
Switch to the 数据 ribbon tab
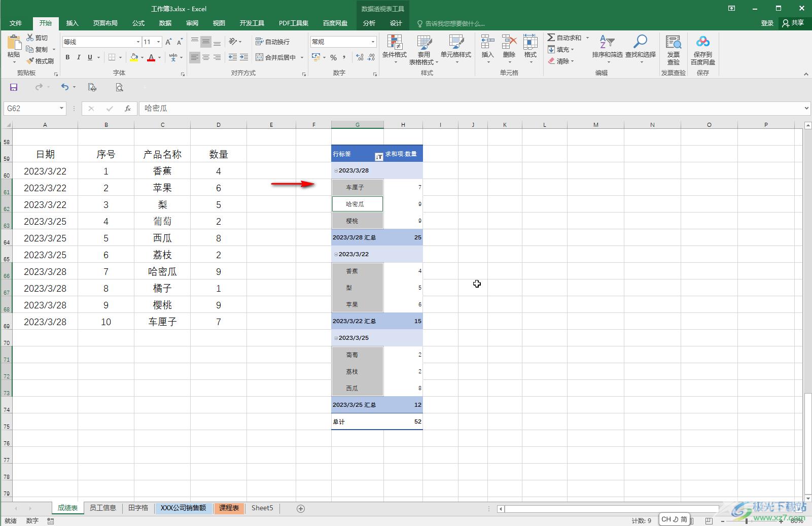[165, 23]
